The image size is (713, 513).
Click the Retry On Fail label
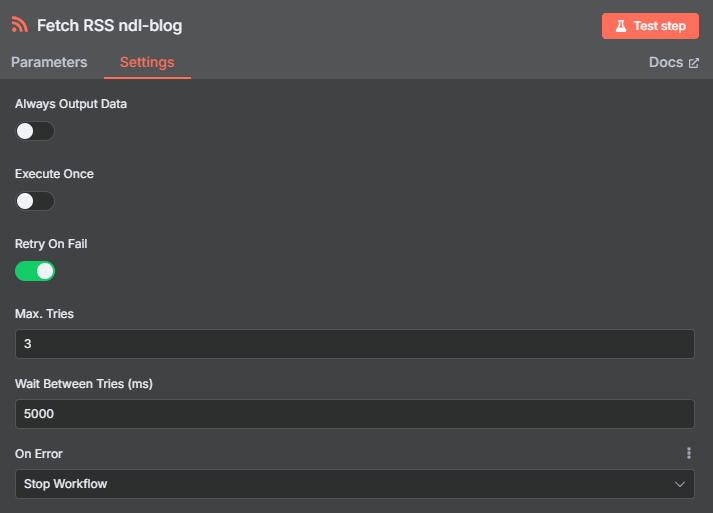pos(51,244)
